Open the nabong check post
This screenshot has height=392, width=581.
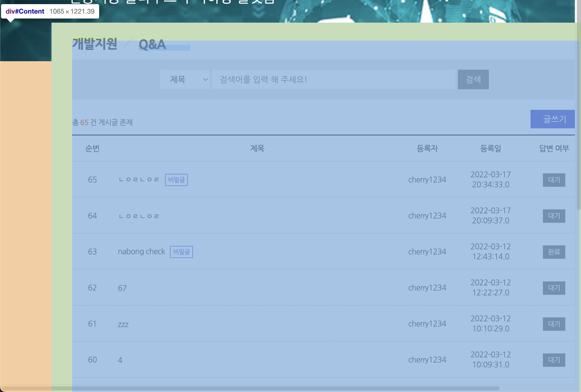(141, 252)
